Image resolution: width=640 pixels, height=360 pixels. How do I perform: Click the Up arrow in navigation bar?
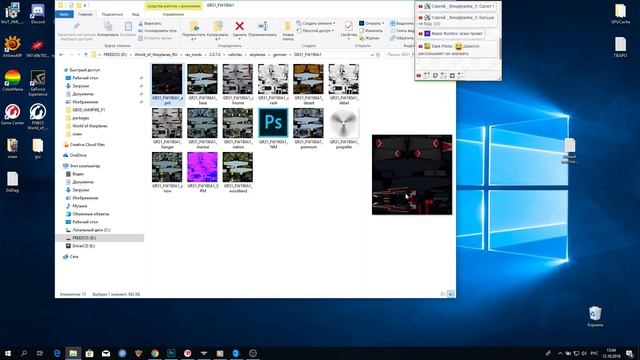click(86, 54)
